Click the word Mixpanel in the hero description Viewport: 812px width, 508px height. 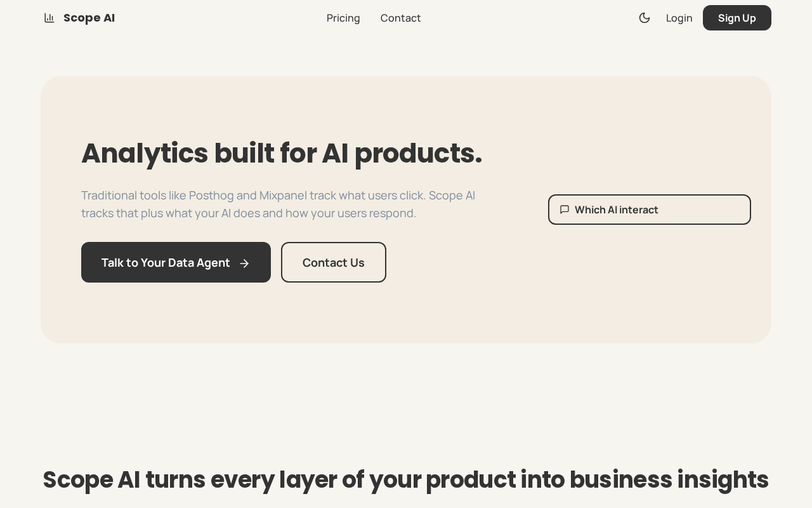coord(282,196)
